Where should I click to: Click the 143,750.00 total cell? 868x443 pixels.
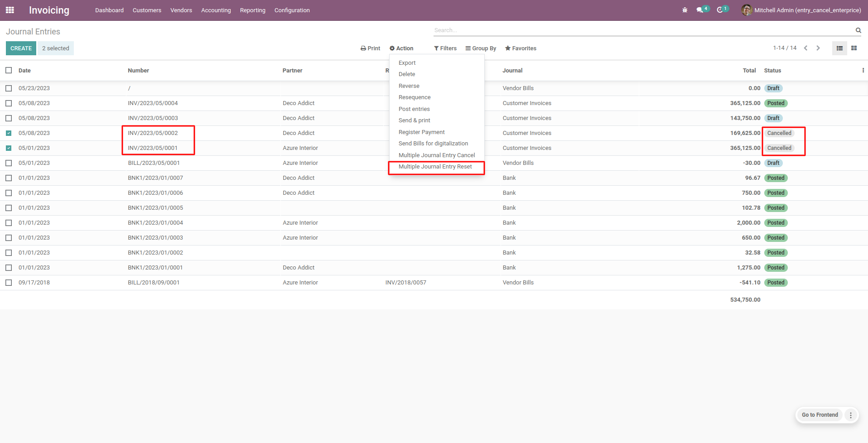coord(745,118)
